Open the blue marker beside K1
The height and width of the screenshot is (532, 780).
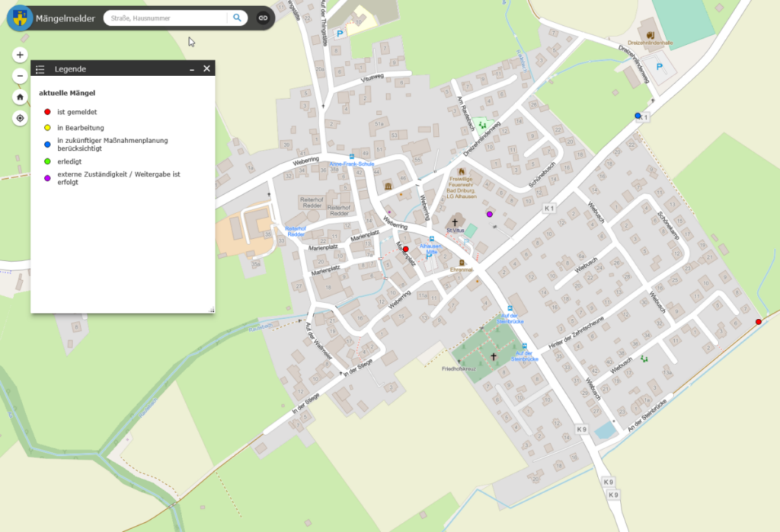pos(638,116)
